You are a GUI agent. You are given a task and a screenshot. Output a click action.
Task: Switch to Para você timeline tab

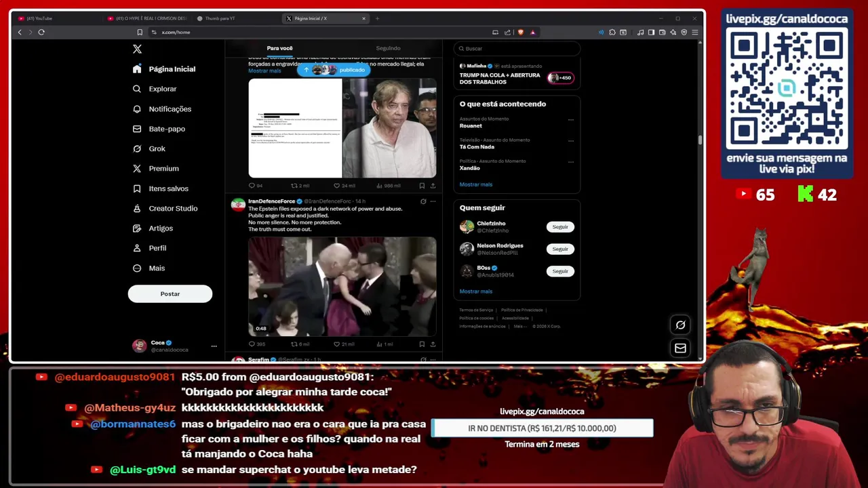pyautogui.click(x=279, y=48)
